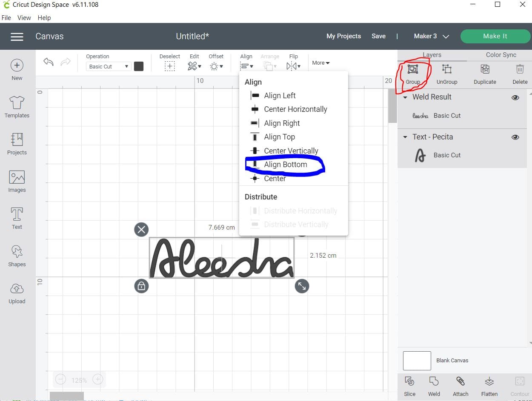The image size is (532, 401).
Task: Select the Weld Result Basic Cut row
Action: (x=462, y=116)
